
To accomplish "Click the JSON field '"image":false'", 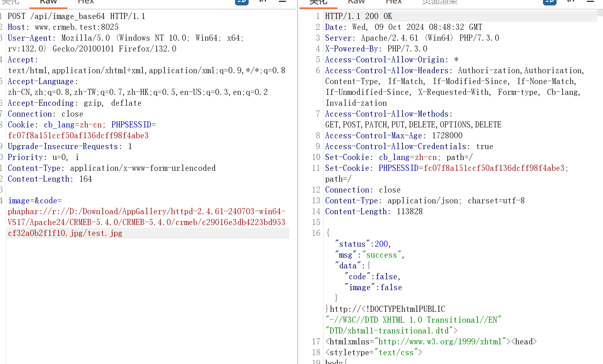I will 373,287.
